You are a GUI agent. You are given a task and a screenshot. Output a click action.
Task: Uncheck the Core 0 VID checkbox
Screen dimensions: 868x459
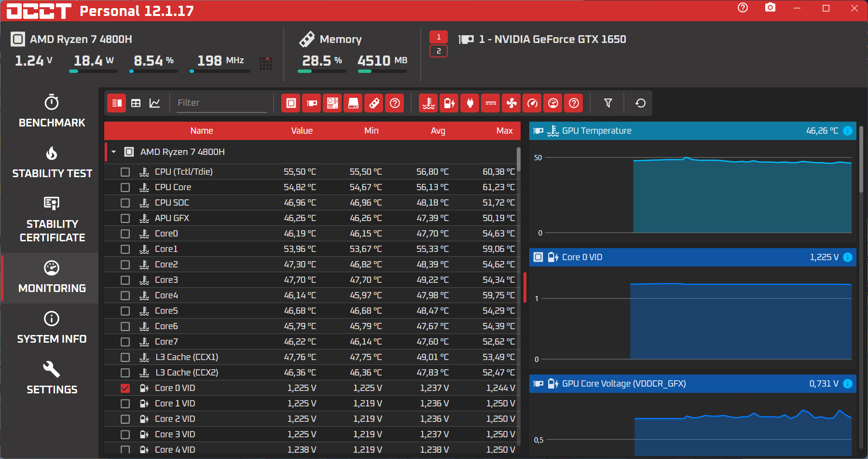click(x=125, y=388)
